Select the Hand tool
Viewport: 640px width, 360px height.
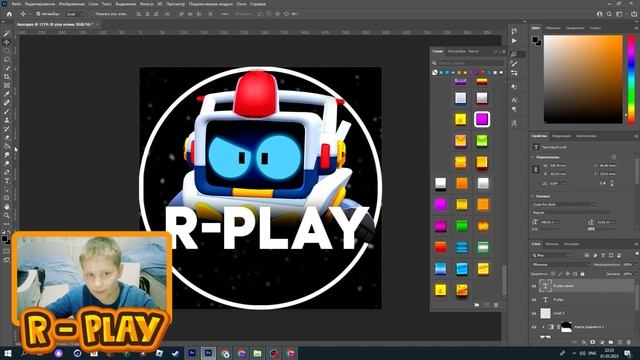pyautogui.click(x=7, y=207)
